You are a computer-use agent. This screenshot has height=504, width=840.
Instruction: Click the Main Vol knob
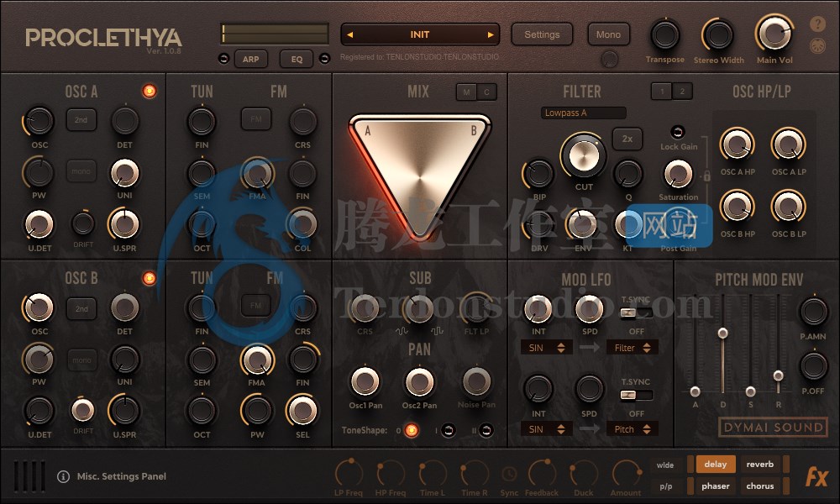(x=774, y=34)
